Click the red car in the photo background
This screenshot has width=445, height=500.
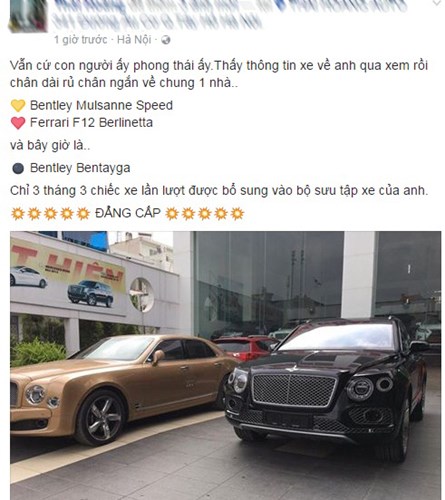pyautogui.click(x=246, y=348)
